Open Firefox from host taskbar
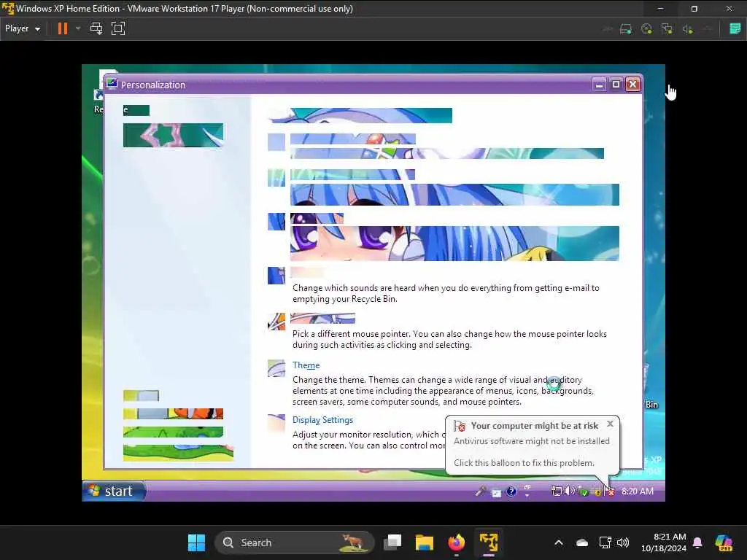This screenshot has height=560, width=747. pyautogui.click(x=457, y=542)
